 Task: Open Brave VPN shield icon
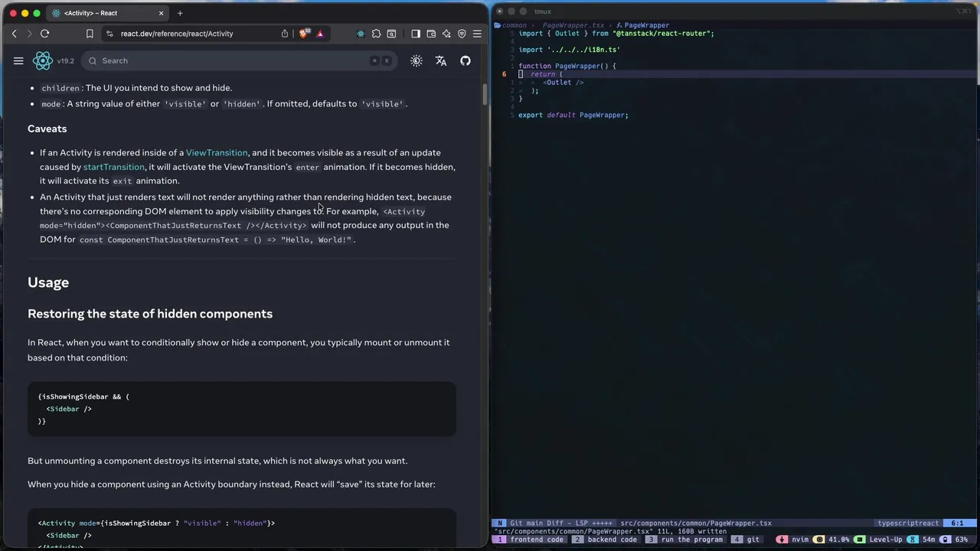(462, 34)
